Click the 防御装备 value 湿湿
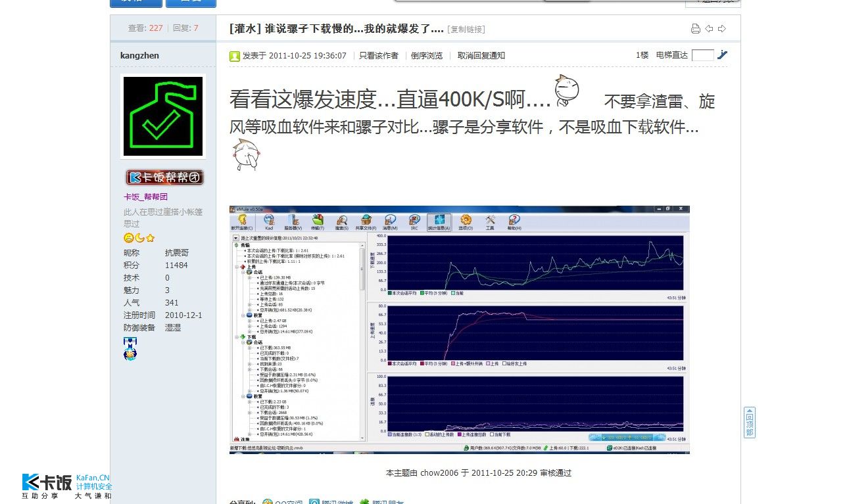Viewport: 847px width, 504px height. click(173, 328)
